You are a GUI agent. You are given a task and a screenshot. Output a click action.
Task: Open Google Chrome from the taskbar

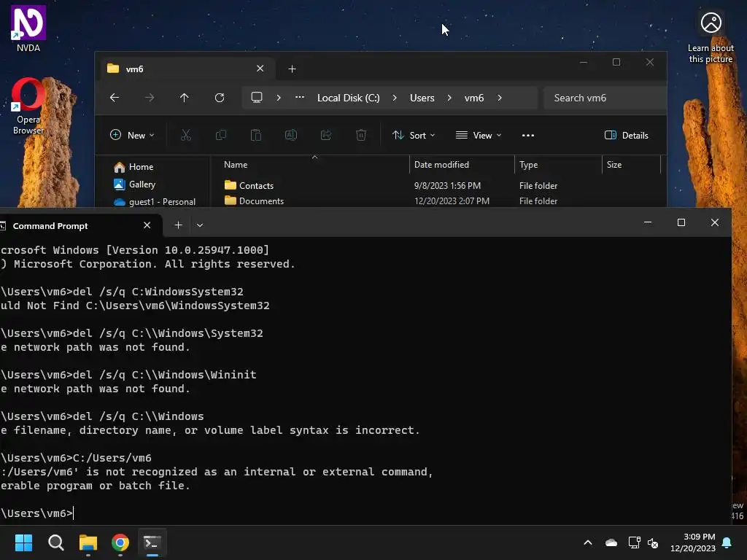pyautogui.click(x=120, y=542)
